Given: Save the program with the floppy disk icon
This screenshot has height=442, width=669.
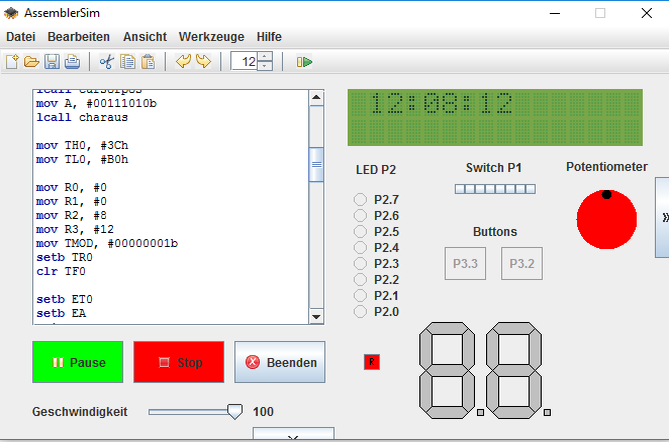Looking at the screenshot, I should pos(52,62).
